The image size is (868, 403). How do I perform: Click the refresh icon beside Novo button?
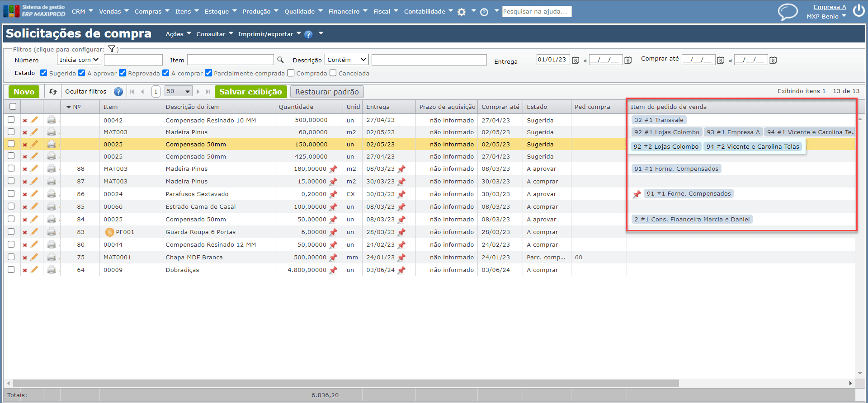click(53, 92)
